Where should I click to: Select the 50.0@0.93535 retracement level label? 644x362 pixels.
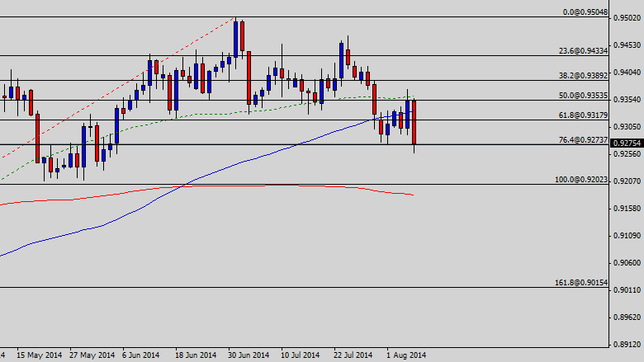(x=584, y=96)
